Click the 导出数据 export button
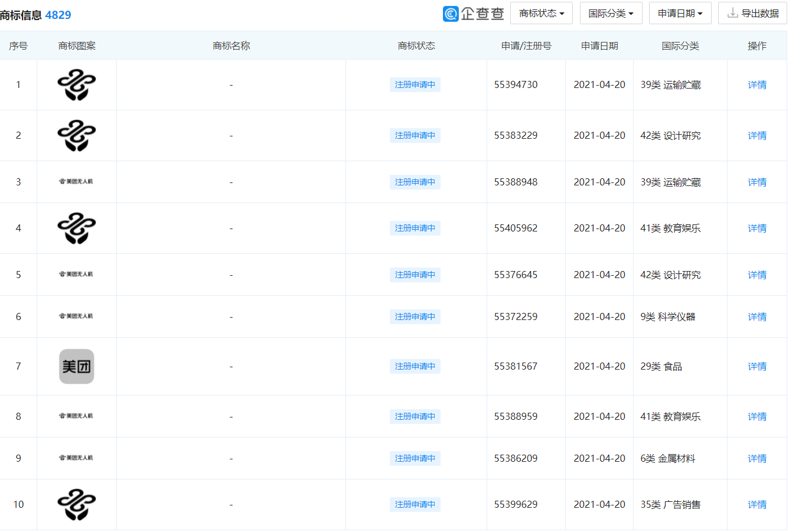Viewport: 789px width, 532px height. pyautogui.click(x=752, y=12)
